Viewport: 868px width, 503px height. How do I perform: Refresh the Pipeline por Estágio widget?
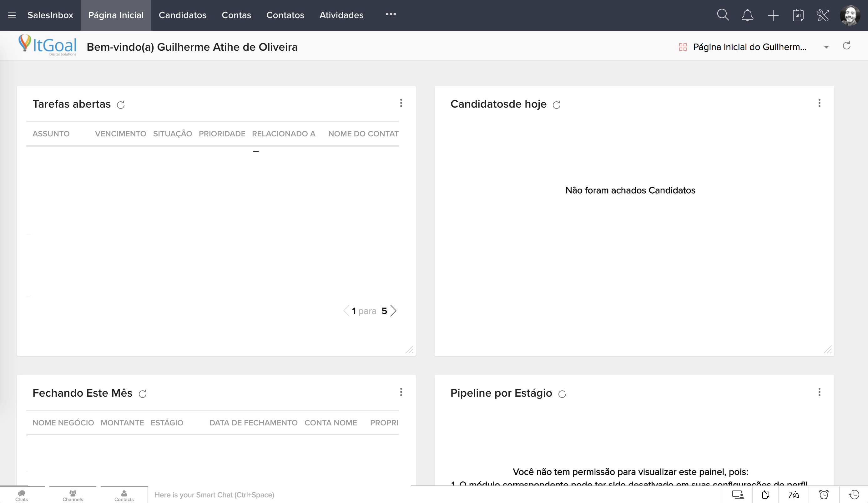pos(562,394)
